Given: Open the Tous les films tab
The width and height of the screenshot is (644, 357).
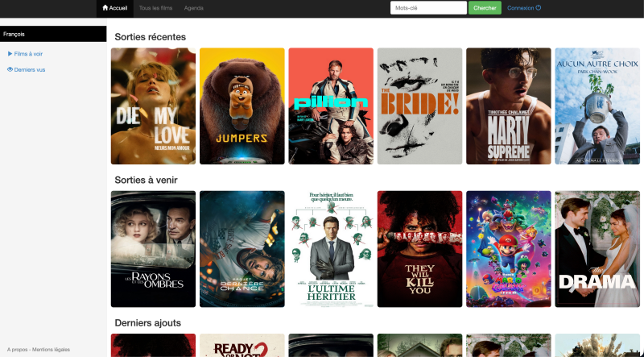Looking at the screenshot, I should pos(155,8).
